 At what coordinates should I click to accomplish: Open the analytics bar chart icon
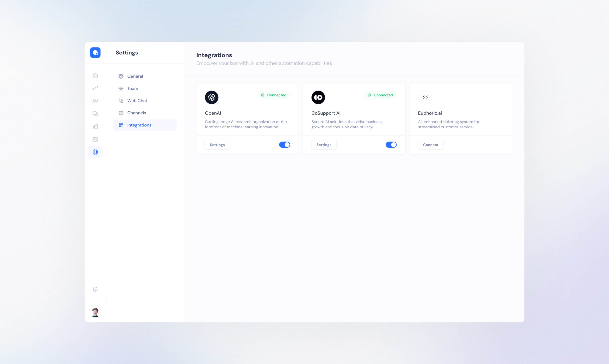[x=95, y=126]
